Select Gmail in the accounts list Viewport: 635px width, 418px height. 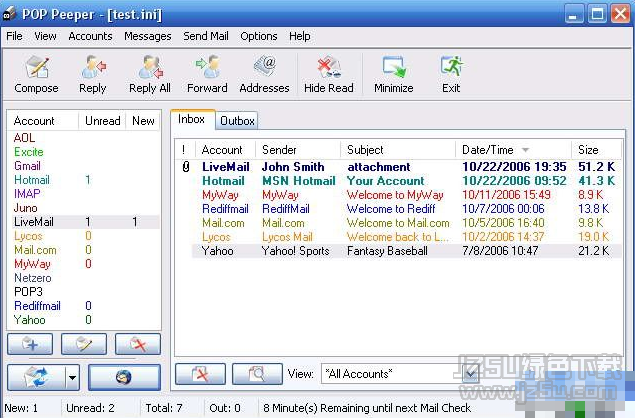pos(27,166)
